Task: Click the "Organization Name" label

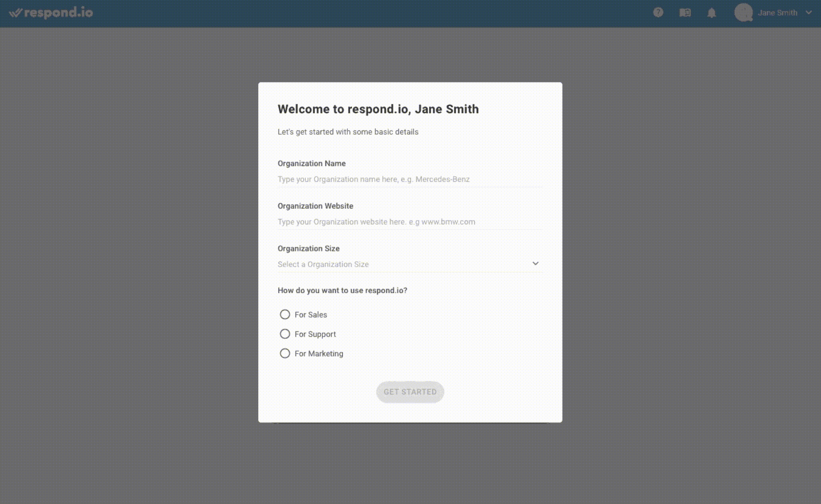Action: 311,163
